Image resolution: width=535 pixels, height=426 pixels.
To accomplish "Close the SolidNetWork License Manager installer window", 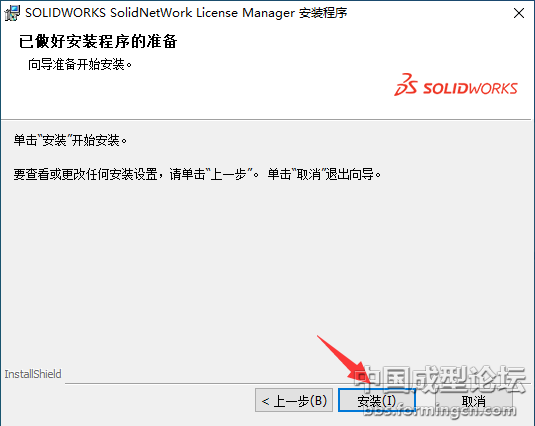I will click(519, 13).
